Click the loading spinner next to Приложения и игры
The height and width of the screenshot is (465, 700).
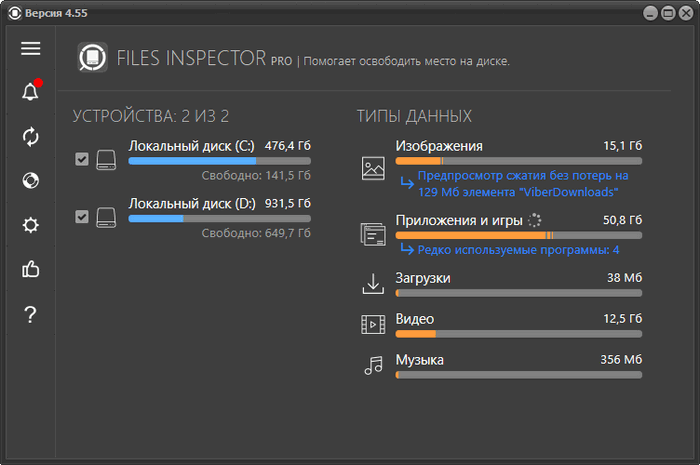(x=534, y=220)
